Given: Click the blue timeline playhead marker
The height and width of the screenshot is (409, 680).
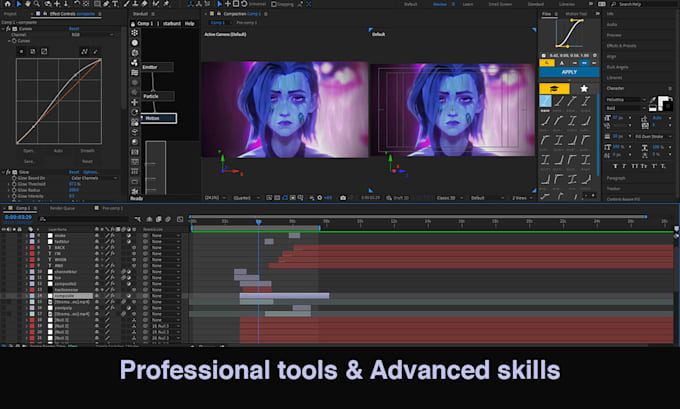Looking at the screenshot, I should point(258,222).
